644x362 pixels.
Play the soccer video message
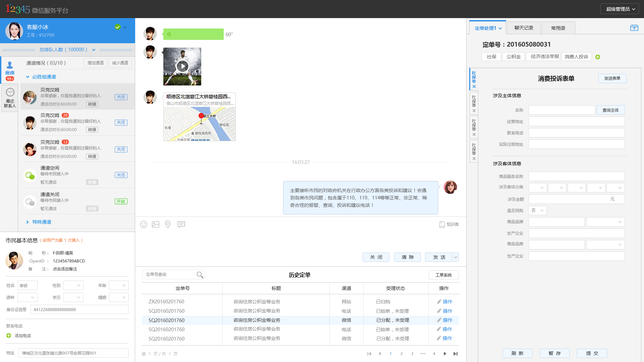coord(182,66)
